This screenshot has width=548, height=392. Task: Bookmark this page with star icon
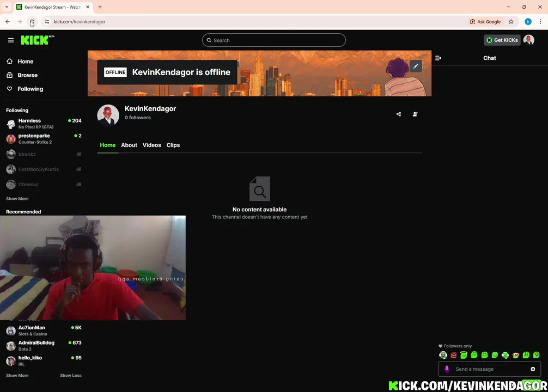click(x=511, y=22)
